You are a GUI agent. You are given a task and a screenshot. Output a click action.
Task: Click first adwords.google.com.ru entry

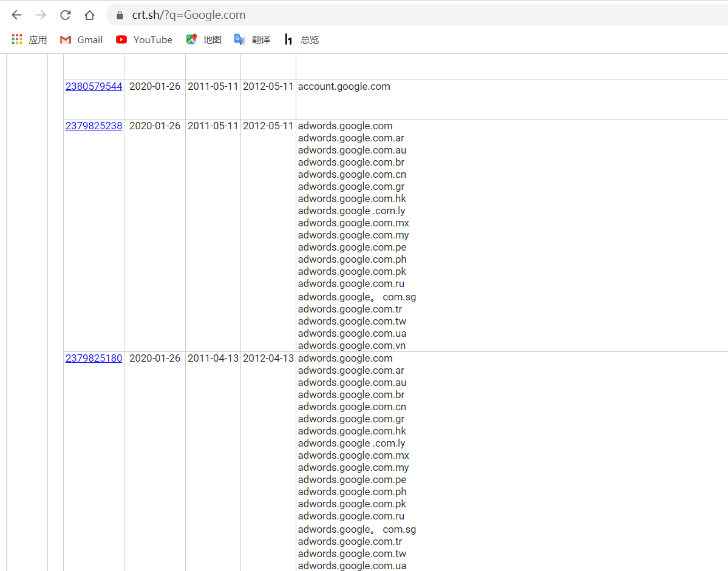point(351,283)
